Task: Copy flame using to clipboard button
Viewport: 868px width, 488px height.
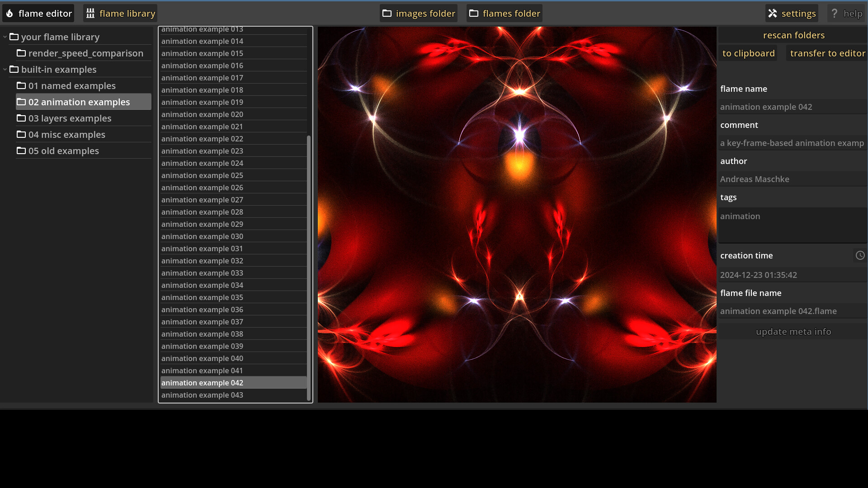Action: (x=748, y=53)
